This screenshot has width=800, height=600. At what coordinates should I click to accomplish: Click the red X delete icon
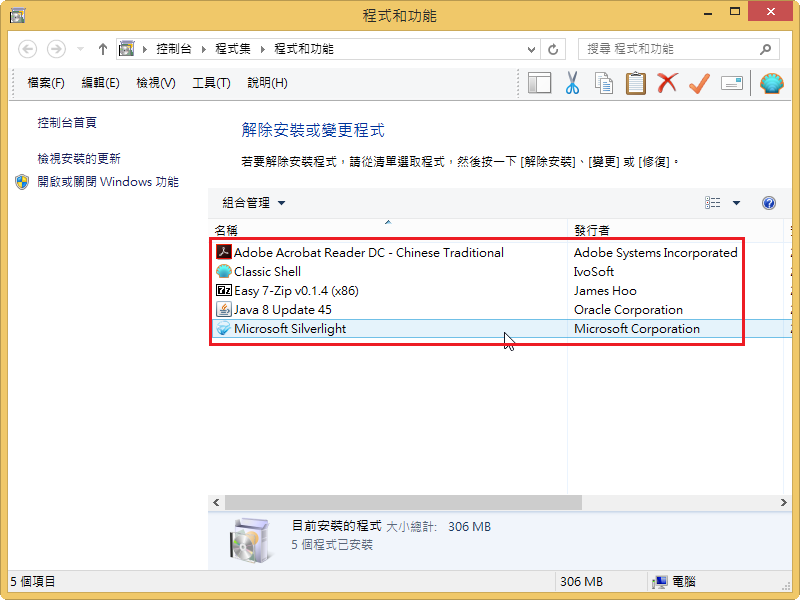pos(667,83)
